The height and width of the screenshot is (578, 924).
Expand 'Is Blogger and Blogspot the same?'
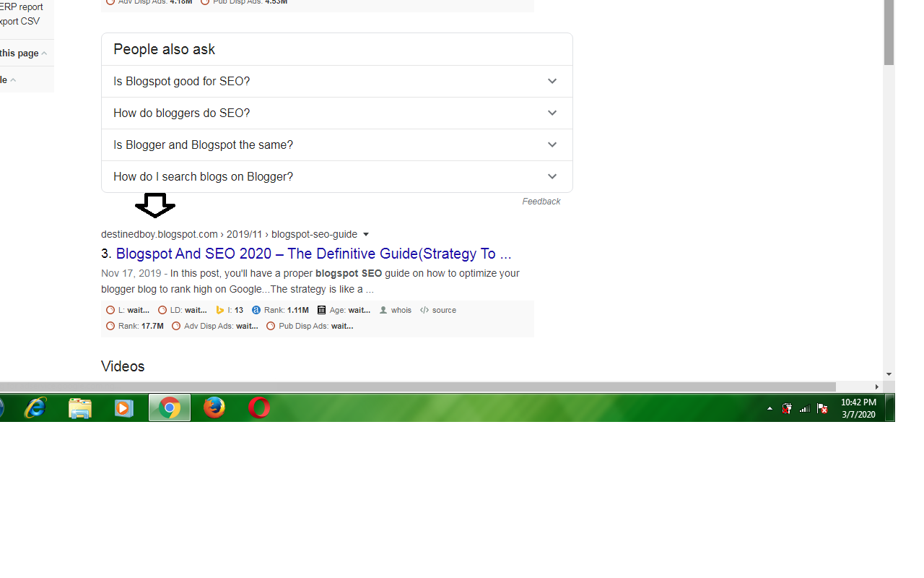337,144
